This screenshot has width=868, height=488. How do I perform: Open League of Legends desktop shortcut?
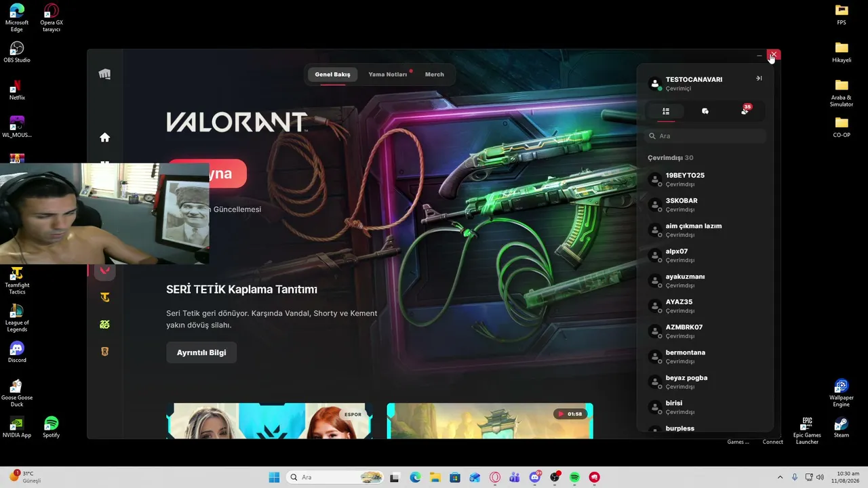pyautogui.click(x=17, y=318)
